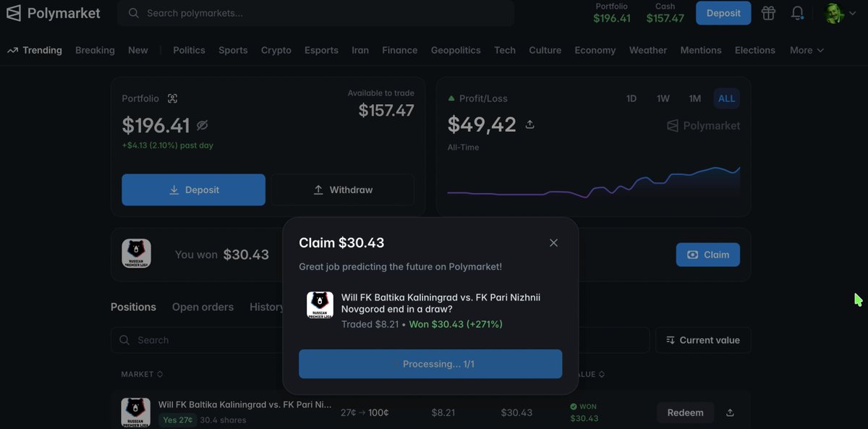Open the Mentions category
This screenshot has height=429, width=868.
(701, 50)
